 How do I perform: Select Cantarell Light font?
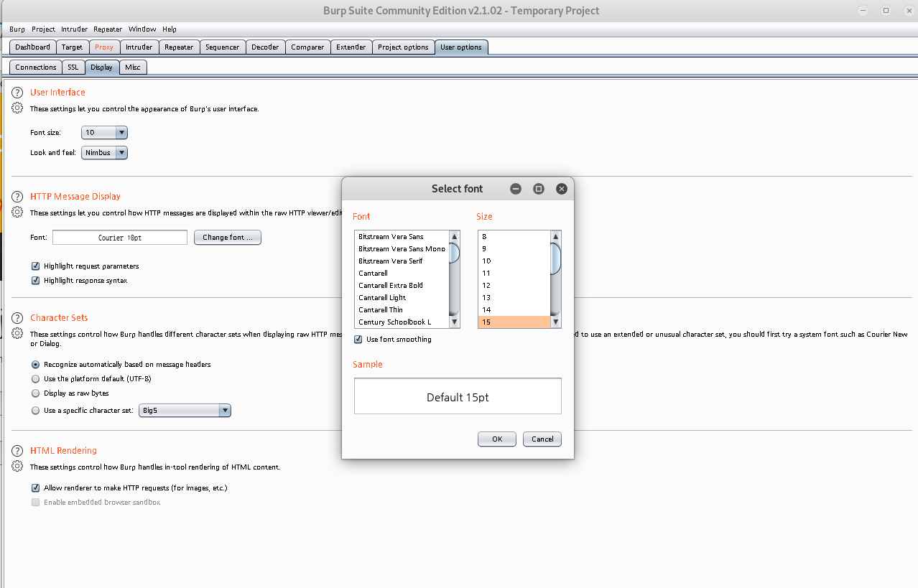(402, 298)
